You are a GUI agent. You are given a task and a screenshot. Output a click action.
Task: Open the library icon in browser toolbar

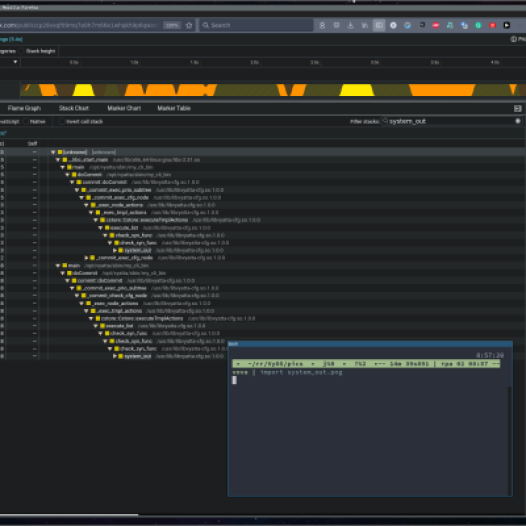click(365, 25)
